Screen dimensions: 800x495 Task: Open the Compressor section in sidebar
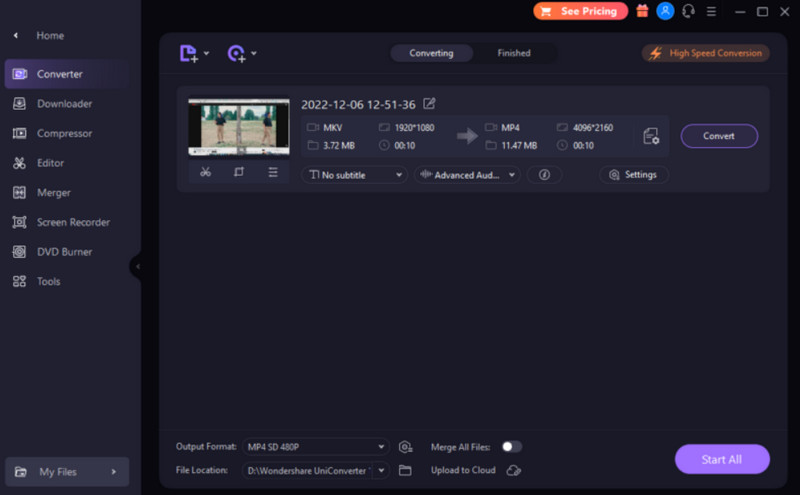coord(64,133)
